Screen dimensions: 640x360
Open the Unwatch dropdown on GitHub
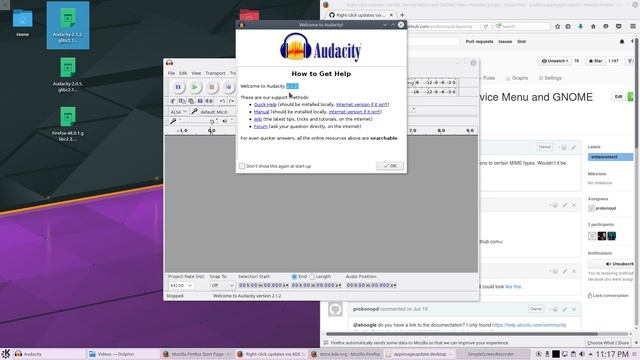coord(555,61)
